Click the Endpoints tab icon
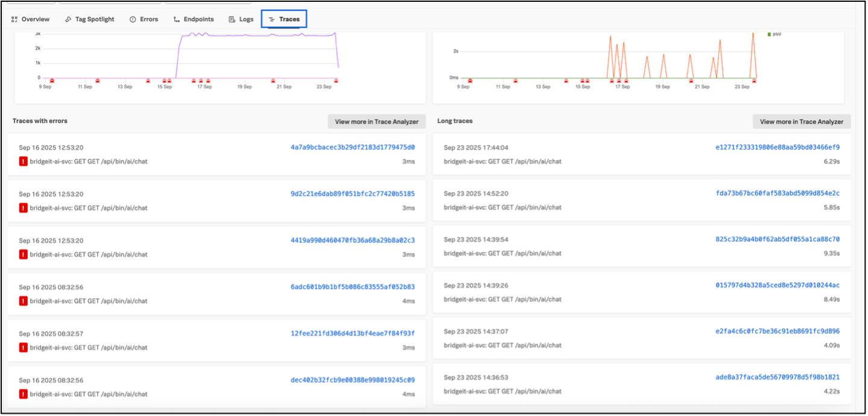The height and width of the screenshot is (416, 868). click(x=177, y=19)
